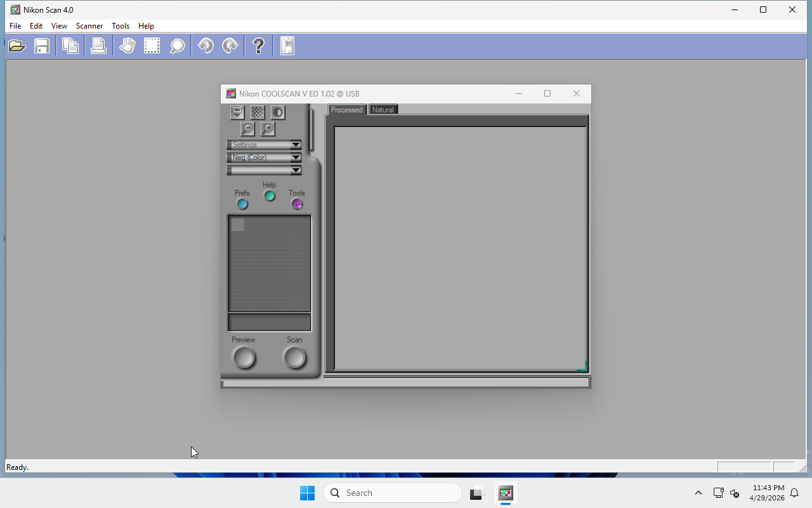Click the round Preview button
This screenshot has width=812, height=508.
(x=244, y=358)
